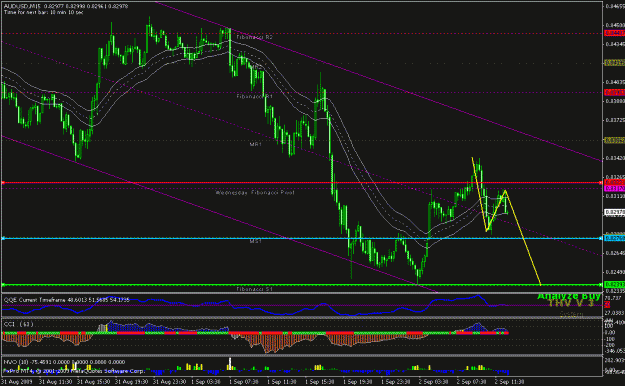Click the '1 Sep 15:30' time axis label
This screenshot has width=625, height=386.
click(320, 382)
